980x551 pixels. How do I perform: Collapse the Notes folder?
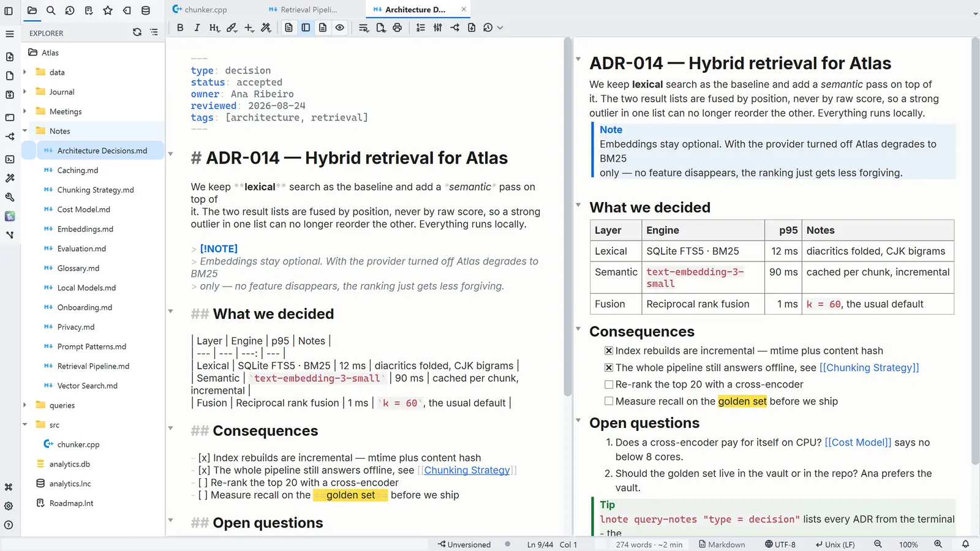tap(25, 131)
